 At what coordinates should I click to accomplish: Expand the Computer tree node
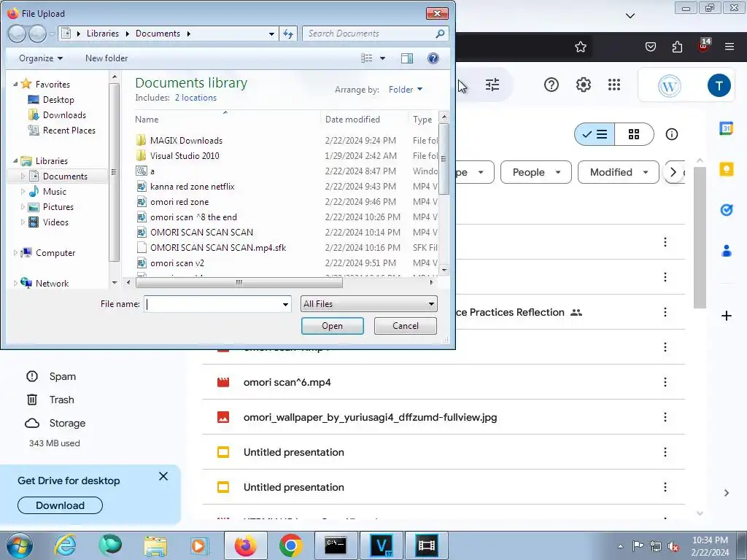click(x=15, y=252)
